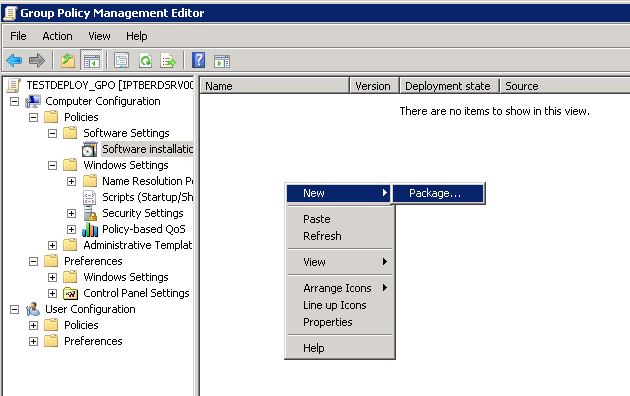Click the Up one level folder icon
The image size is (630, 396).
tap(68, 61)
